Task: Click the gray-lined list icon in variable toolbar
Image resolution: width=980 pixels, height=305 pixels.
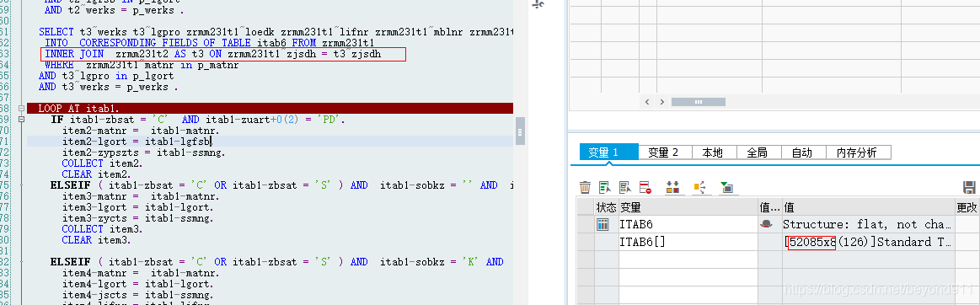Action: [x=625, y=187]
